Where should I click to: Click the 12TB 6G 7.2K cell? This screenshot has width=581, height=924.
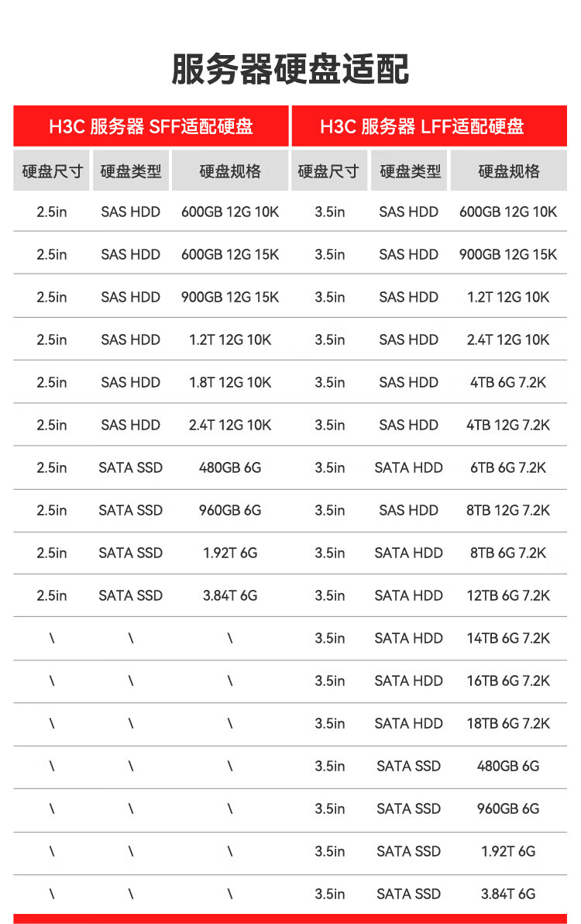coord(508,595)
